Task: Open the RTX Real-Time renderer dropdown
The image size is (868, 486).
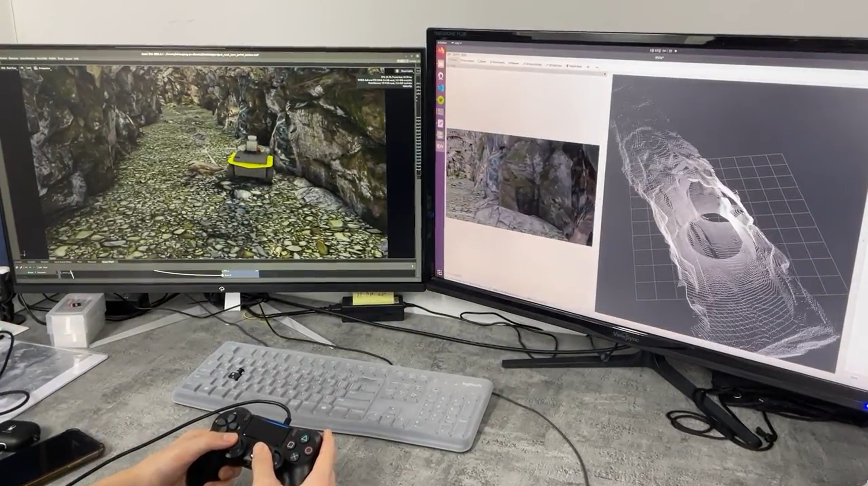Action: [9, 68]
